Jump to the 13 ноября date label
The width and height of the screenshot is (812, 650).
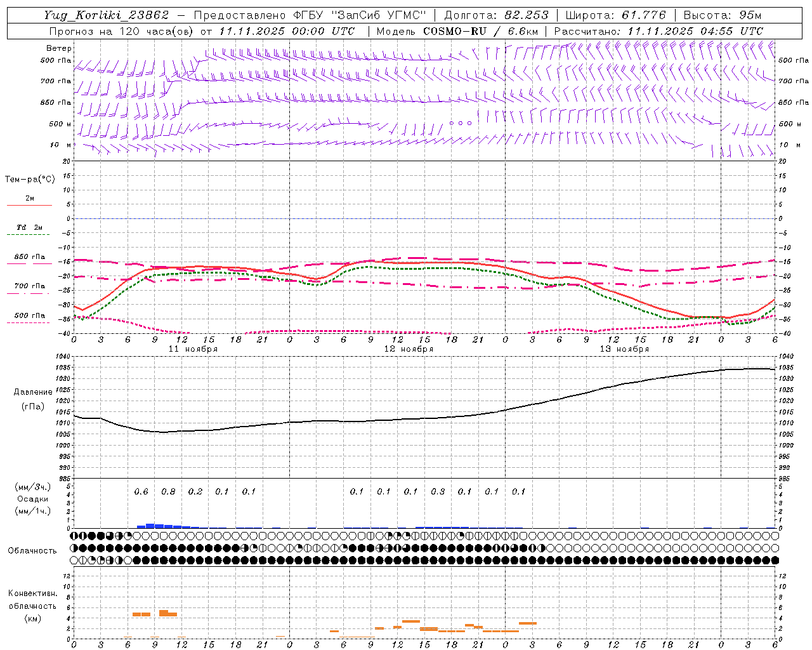[x=624, y=349]
